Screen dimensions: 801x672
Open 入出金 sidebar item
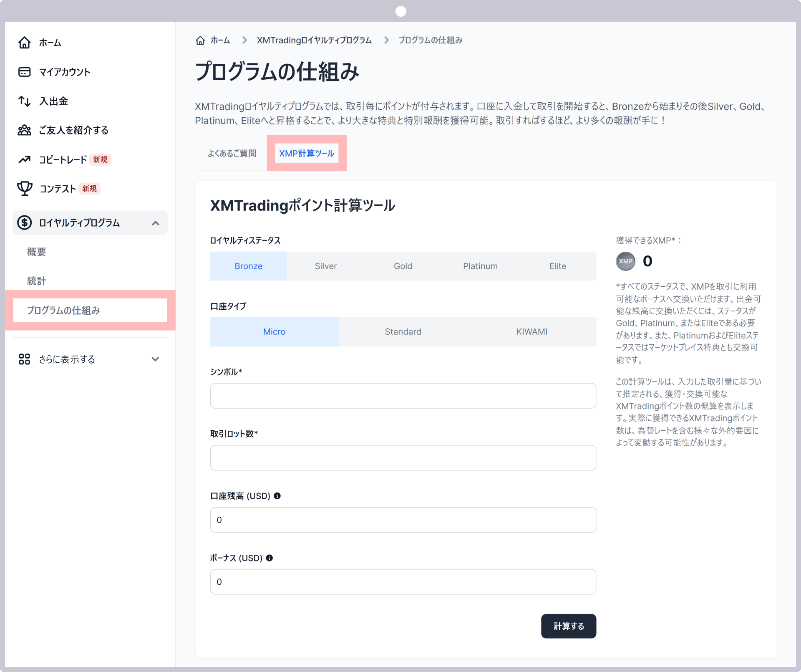[x=53, y=101]
